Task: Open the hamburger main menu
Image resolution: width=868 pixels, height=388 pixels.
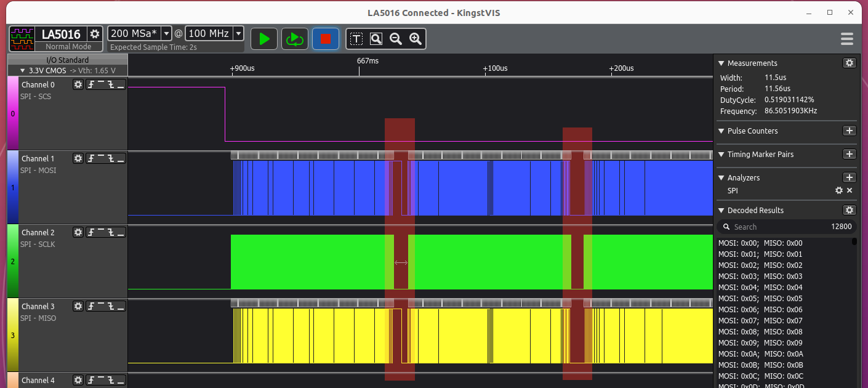Action: point(847,39)
